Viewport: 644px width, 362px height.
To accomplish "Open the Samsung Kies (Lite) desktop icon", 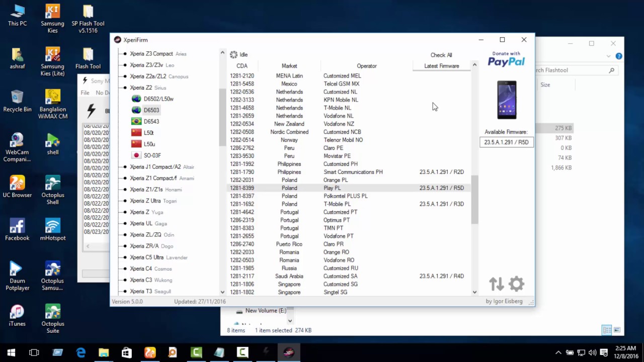I will (53, 61).
